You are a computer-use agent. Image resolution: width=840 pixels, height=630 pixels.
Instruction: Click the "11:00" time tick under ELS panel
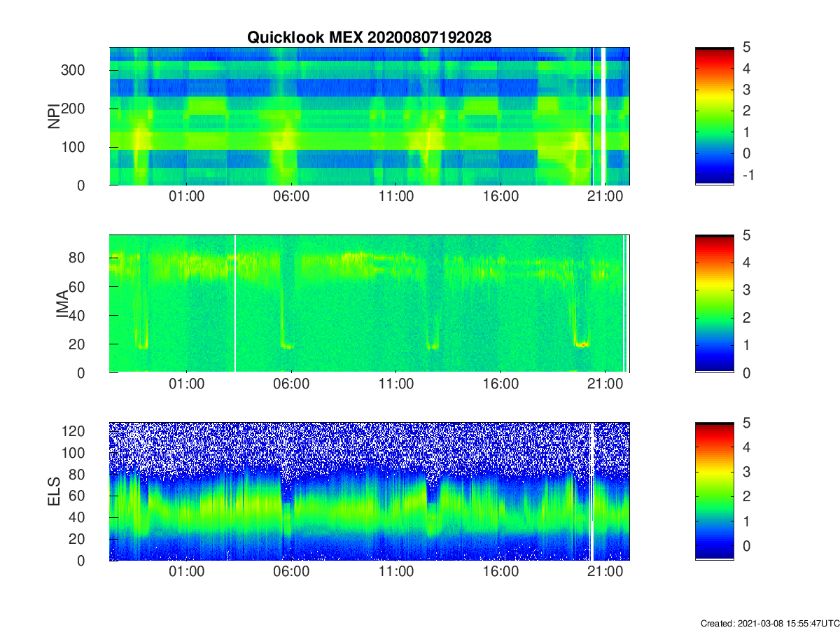click(x=396, y=572)
